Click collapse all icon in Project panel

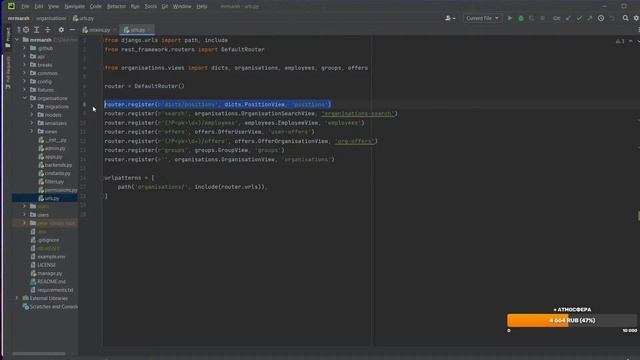pyautogui.click(x=48, y=30)
